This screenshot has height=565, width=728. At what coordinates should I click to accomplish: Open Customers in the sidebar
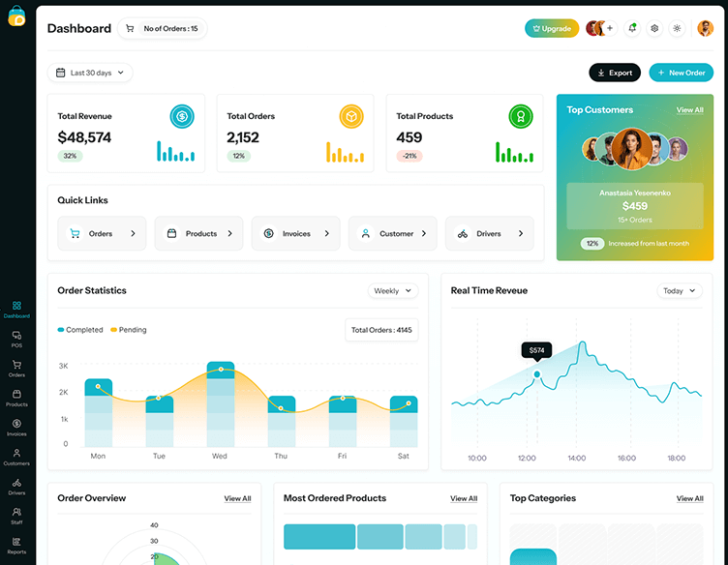pyautogui.click(x=16, y=457)
